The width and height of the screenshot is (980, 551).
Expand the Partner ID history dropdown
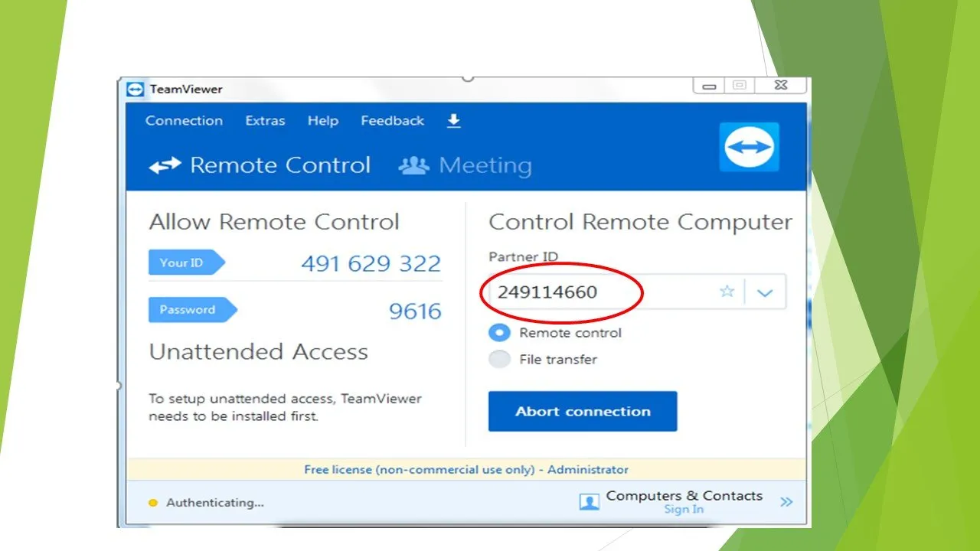(x=765, y=292)
